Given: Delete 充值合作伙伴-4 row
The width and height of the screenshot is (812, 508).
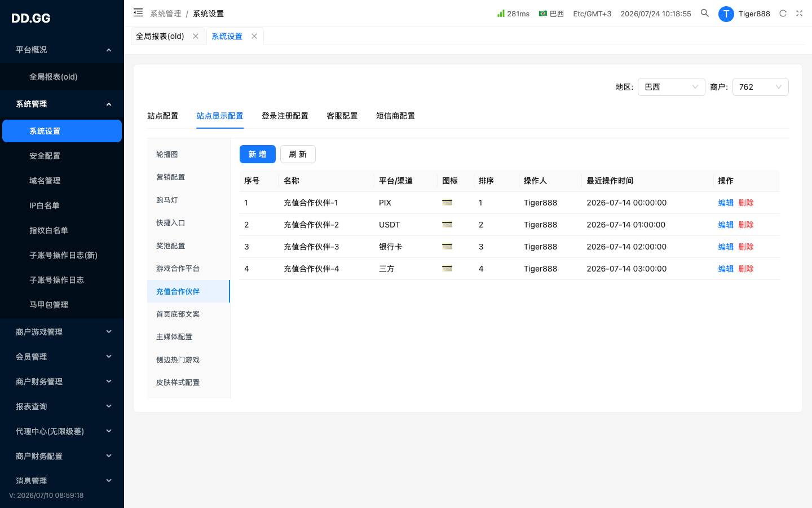Looking at the screenshot, I should (746, 269).
